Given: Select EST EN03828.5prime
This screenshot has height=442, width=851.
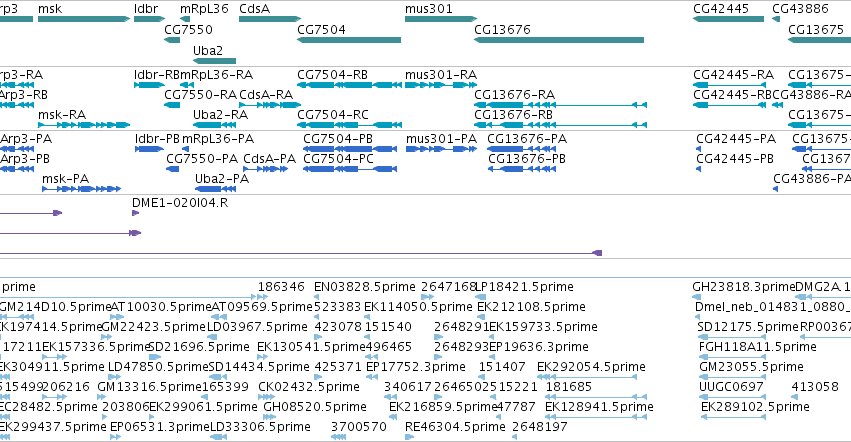Looking at the screenshot, I should point(316,297).
